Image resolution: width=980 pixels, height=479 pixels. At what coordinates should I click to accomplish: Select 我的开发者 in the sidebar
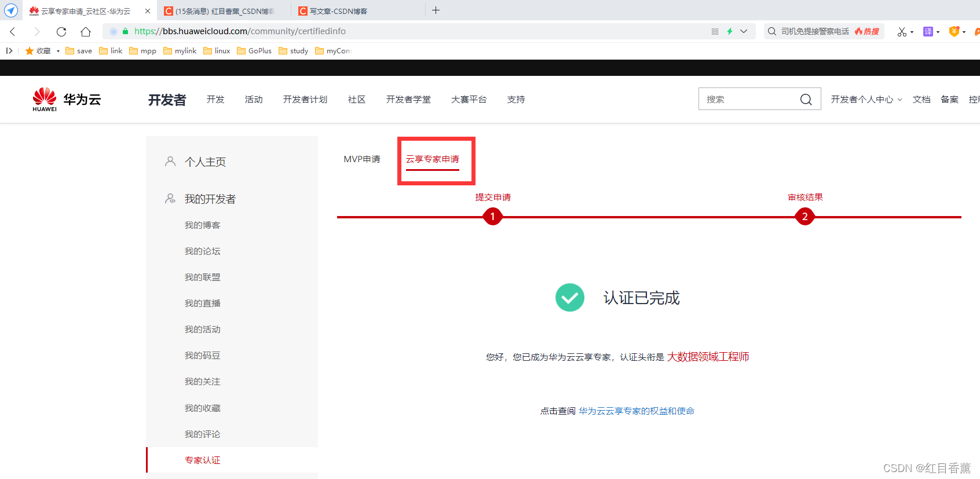[210, 199]
